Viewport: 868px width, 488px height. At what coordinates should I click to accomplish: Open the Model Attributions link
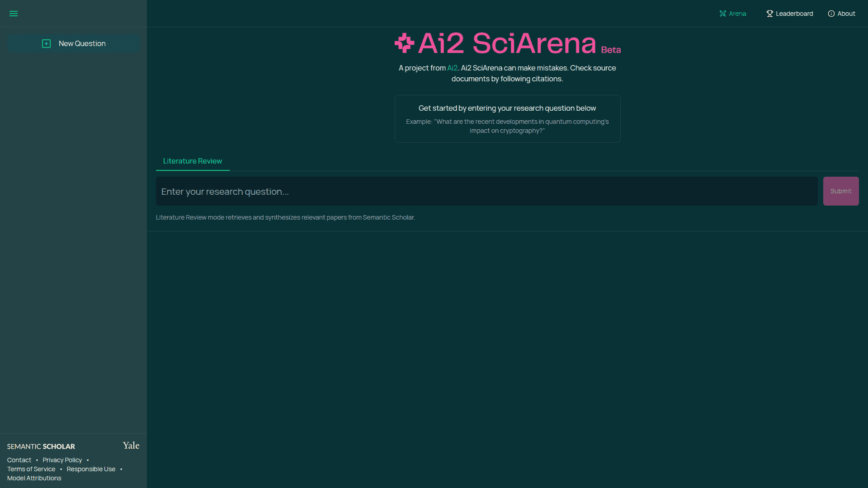coord(34,478)
